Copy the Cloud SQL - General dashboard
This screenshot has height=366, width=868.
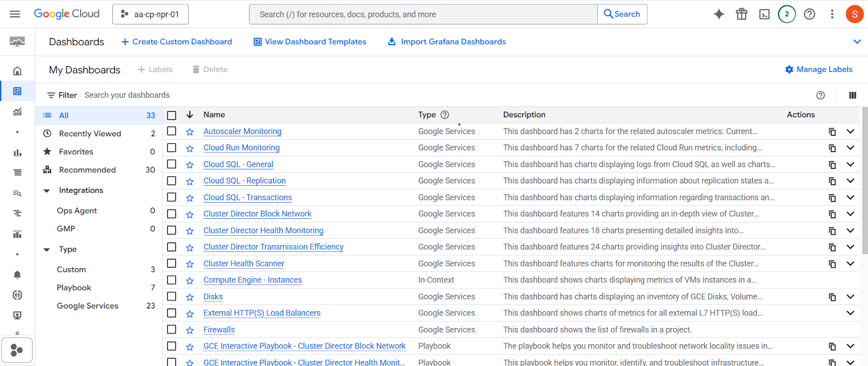(832, 165)
